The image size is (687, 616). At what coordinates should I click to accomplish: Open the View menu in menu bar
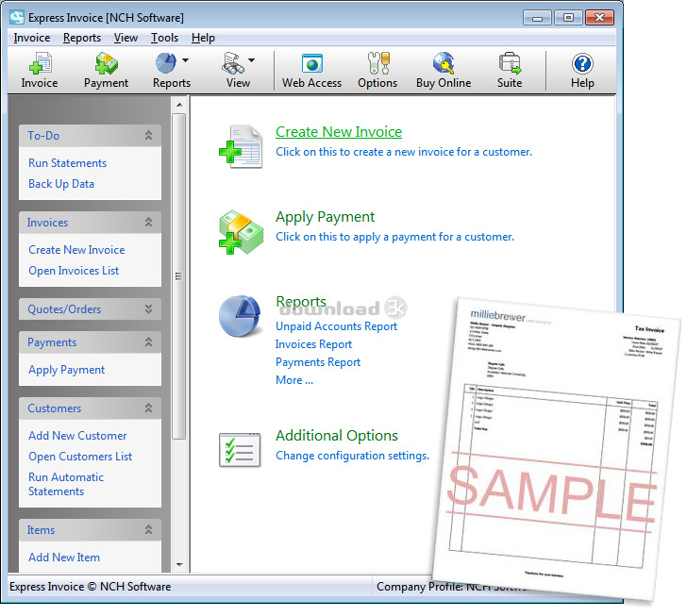pyautogui.click(x=126, y=38)
